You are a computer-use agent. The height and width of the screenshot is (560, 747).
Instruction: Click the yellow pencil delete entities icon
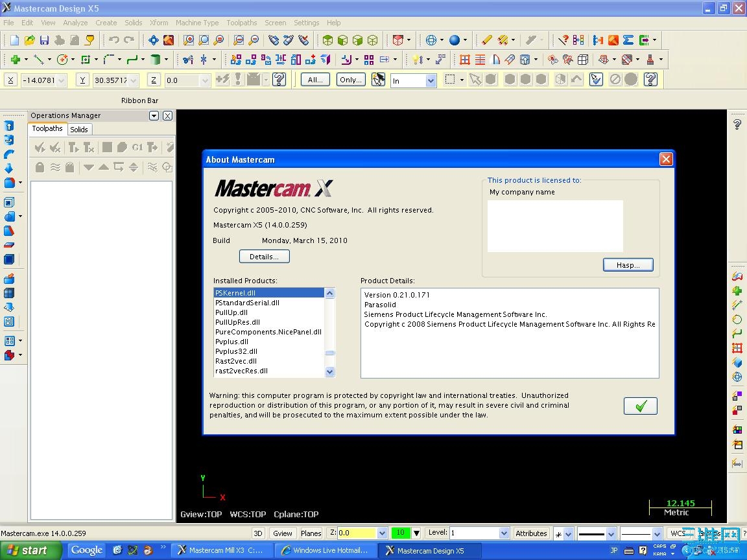pos(486,40)
